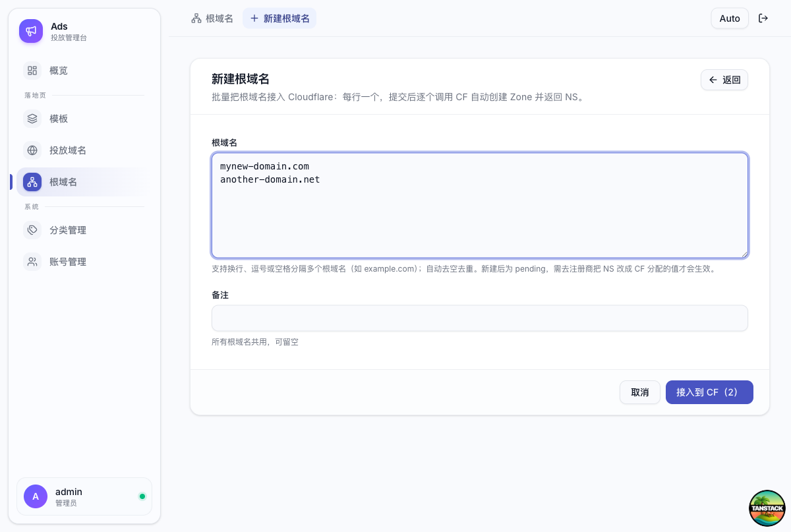The height and width of the screenshot is (532, 791).
Task: Click into the 备注 input field
Action: 480,318
